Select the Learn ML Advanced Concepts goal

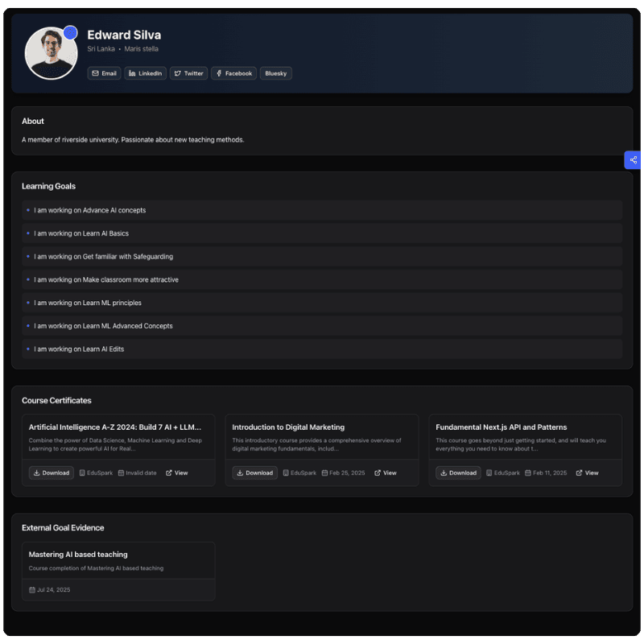click(x=103, y=326)
